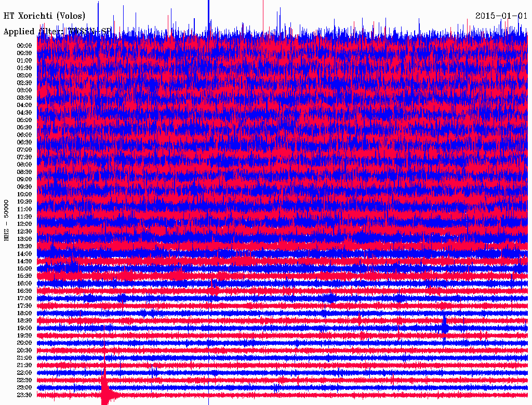Select the 07:00 time label
Image resolution: width=532 pixels, height=405 pixels.
pyautogui.click(x=24, y=150)
